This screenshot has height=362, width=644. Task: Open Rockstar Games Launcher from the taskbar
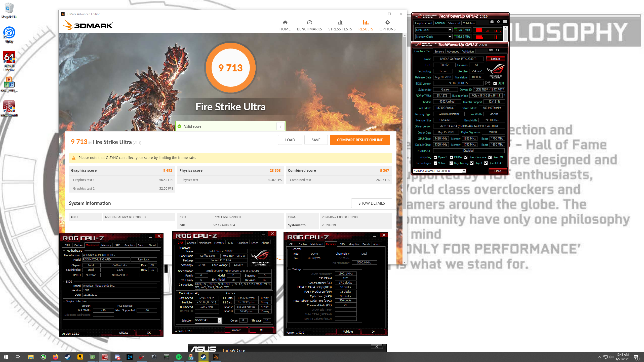pyautogui.click(x=80, y=357)
